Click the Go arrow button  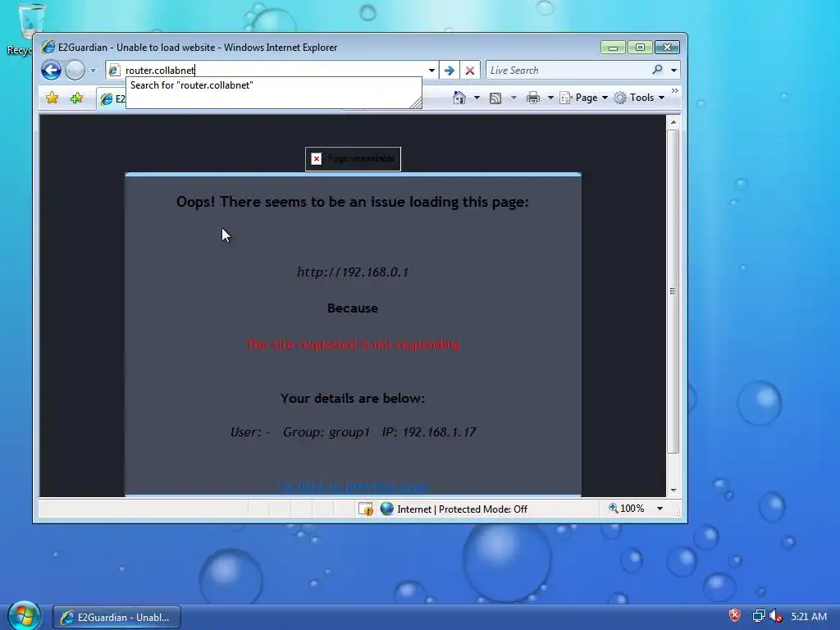click(x=450, y=71)
